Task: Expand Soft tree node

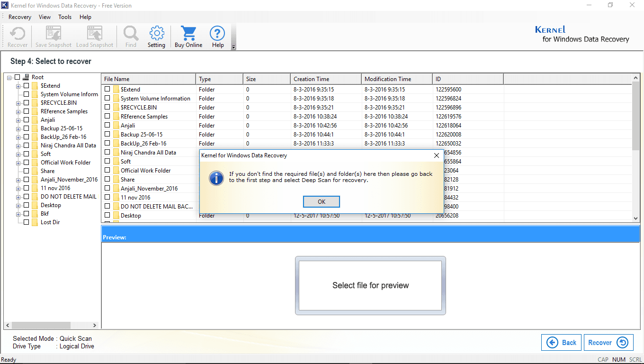Action: click(x=18, y=154)
